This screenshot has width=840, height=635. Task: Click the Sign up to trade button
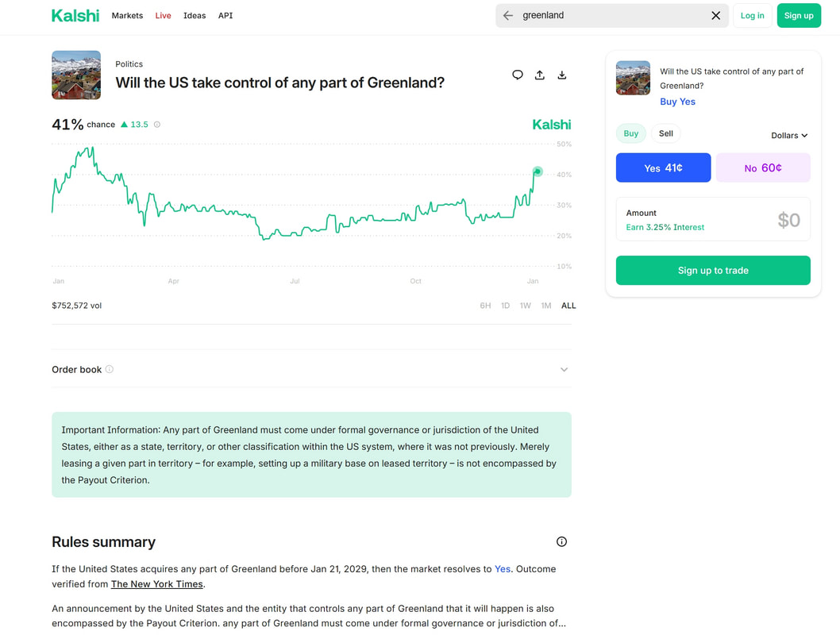pos(713,271)
